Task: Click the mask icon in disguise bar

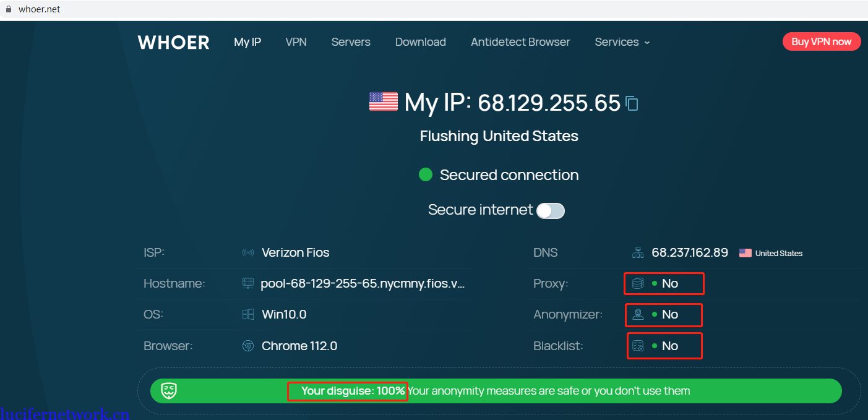Action: [x=169, y=391]
